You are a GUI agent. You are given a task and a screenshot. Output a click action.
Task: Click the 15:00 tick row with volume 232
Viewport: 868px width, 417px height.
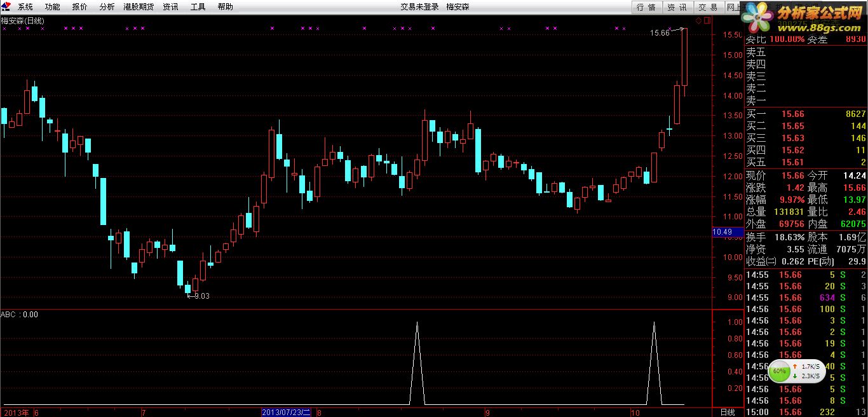click(x=806, y=412)
